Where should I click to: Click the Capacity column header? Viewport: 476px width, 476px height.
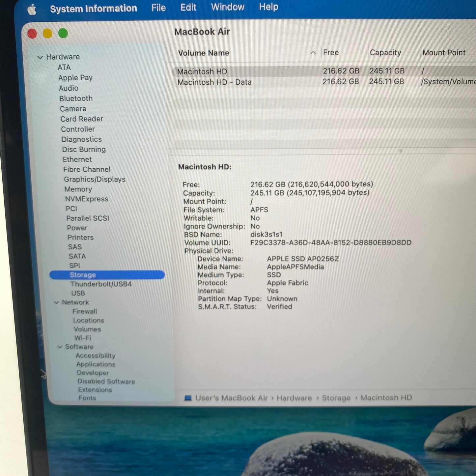click(x=385, y=53)
